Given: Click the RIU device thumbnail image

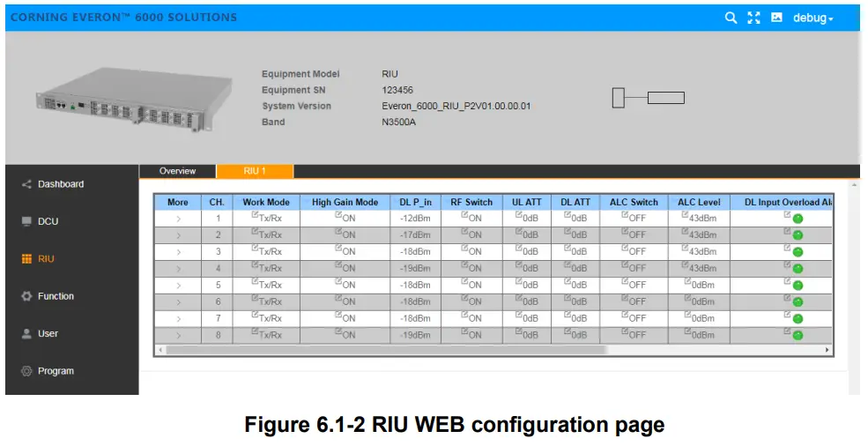Looking at the screenshot, I should click(x=133, y=100).
